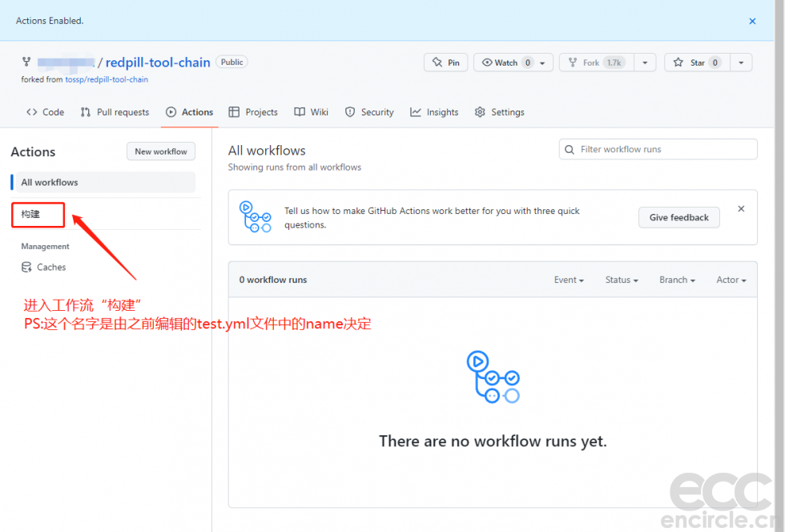Image resolution: width=785 pixels, height=532 pixels.
Task: Expand the Fork dropdown arrow
Action: pos(645,62)
